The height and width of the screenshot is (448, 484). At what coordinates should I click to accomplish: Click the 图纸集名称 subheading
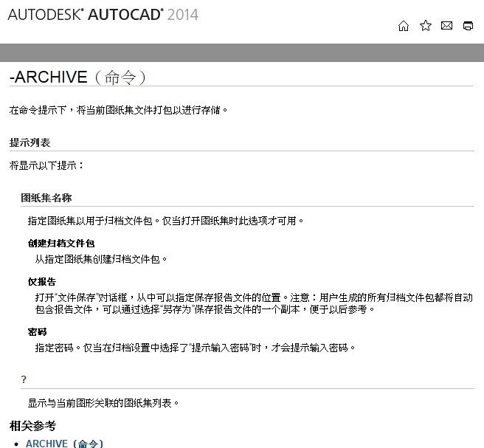(x=46, y=198)
